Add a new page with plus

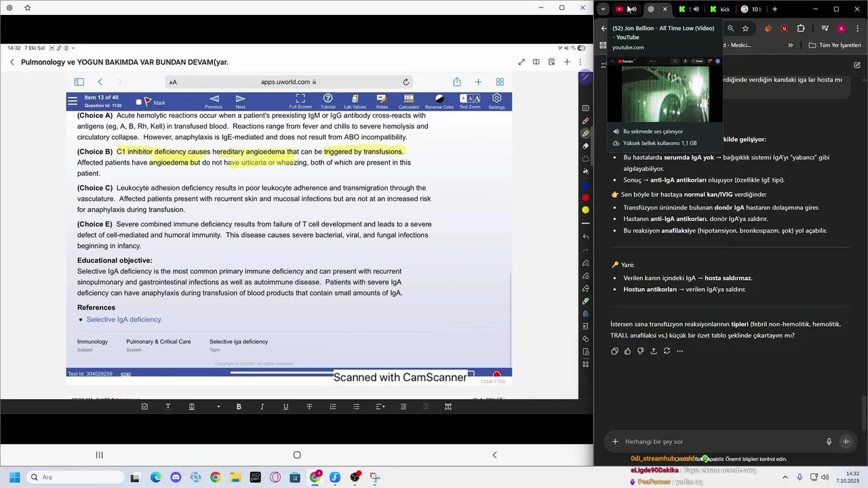pos(567,62)
